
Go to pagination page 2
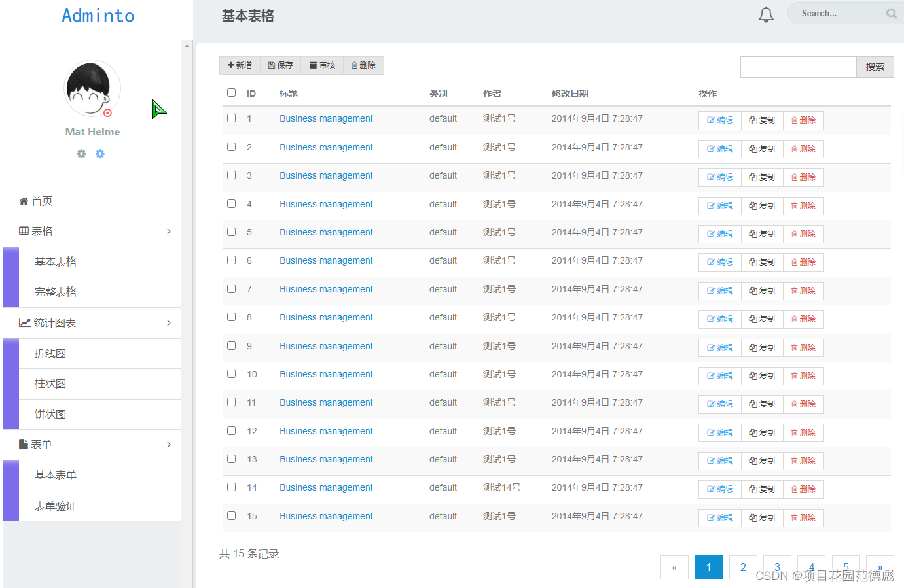pyautogui.click(x=743, y=567)
